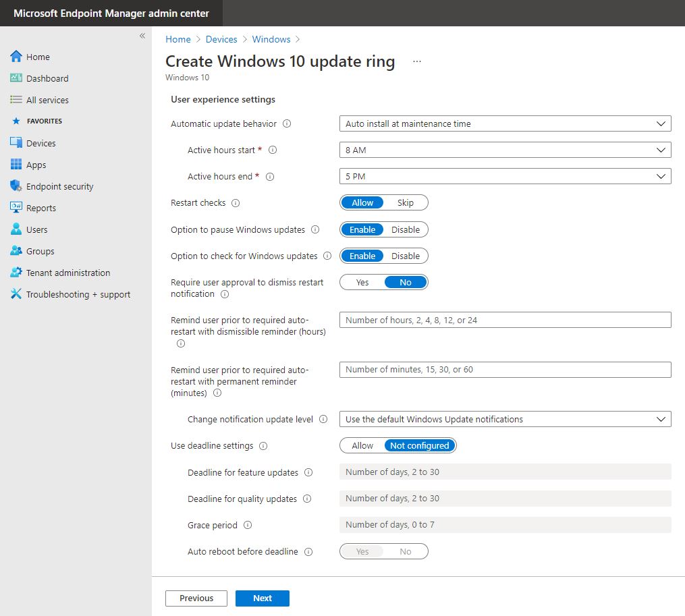Open the Devices icon in sidebar
The image size is (685, 616).
[x=16, y=142]
